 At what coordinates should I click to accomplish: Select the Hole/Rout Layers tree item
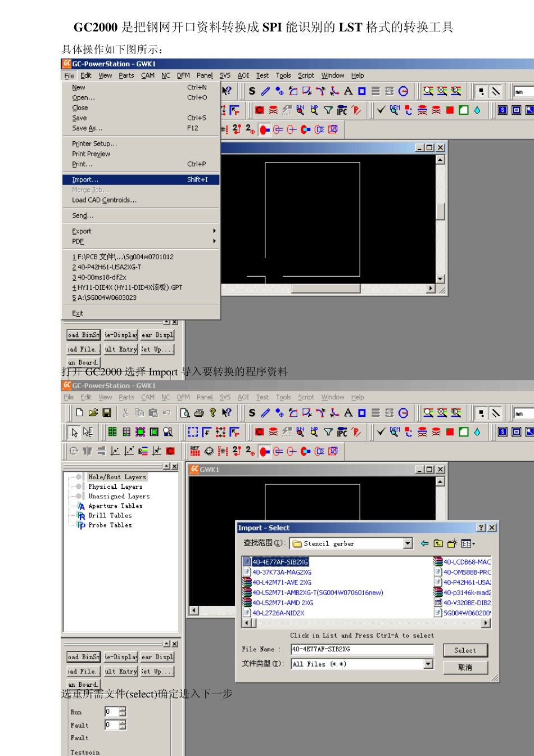pyautogui.click(x=117, y=477)
